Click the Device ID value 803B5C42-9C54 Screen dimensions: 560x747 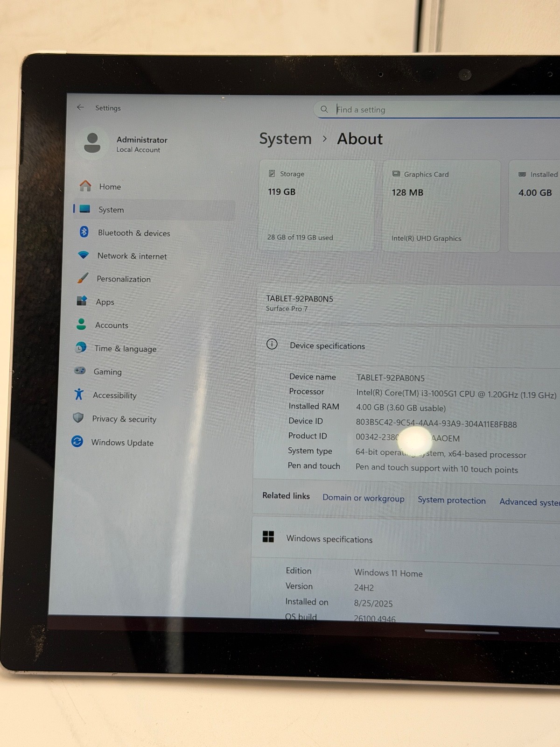[436, 423]
